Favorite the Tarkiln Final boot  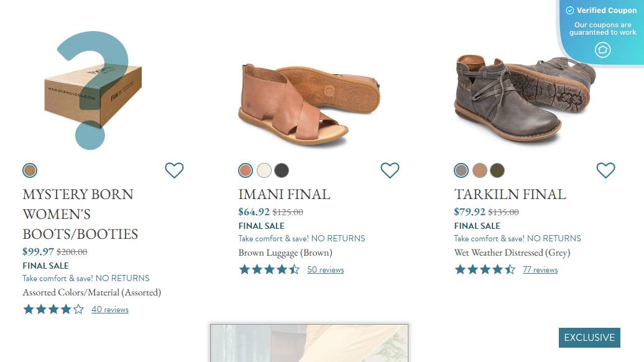[x=605, y=170]
